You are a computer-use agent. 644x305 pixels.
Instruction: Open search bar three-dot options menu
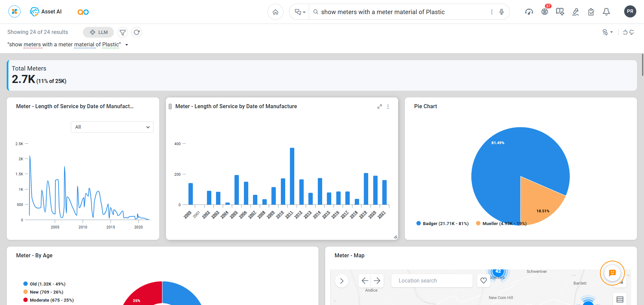[x=492, y=12]
